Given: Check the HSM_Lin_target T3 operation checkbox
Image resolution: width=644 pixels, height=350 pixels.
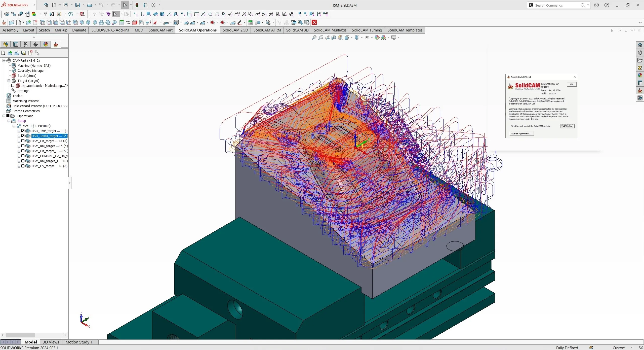Looking at the screenshot, I should coord(23,141).
